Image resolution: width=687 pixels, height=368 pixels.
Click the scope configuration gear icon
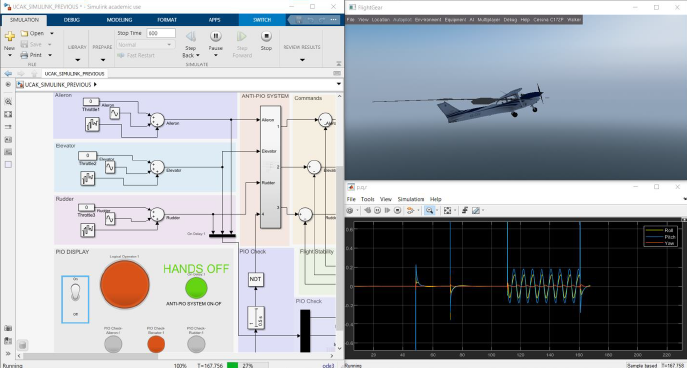point(350,211)
